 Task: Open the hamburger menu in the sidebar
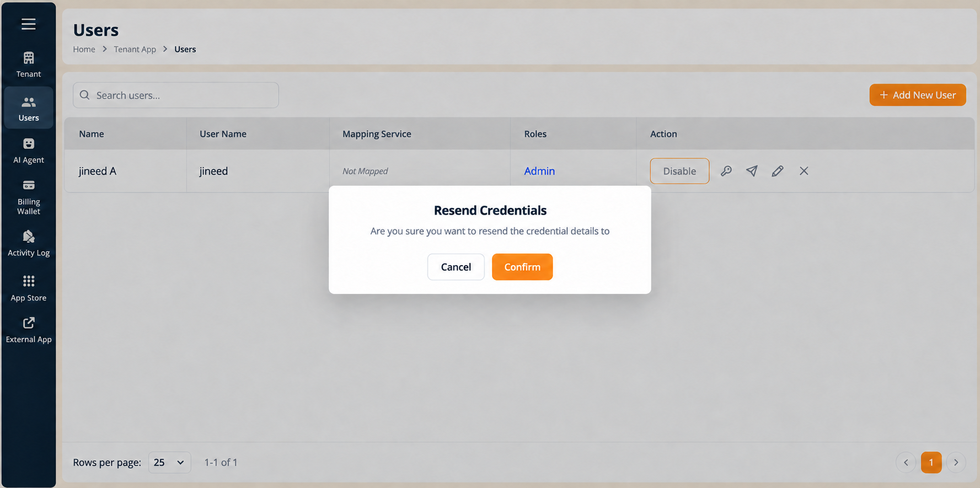click(29, 24)
